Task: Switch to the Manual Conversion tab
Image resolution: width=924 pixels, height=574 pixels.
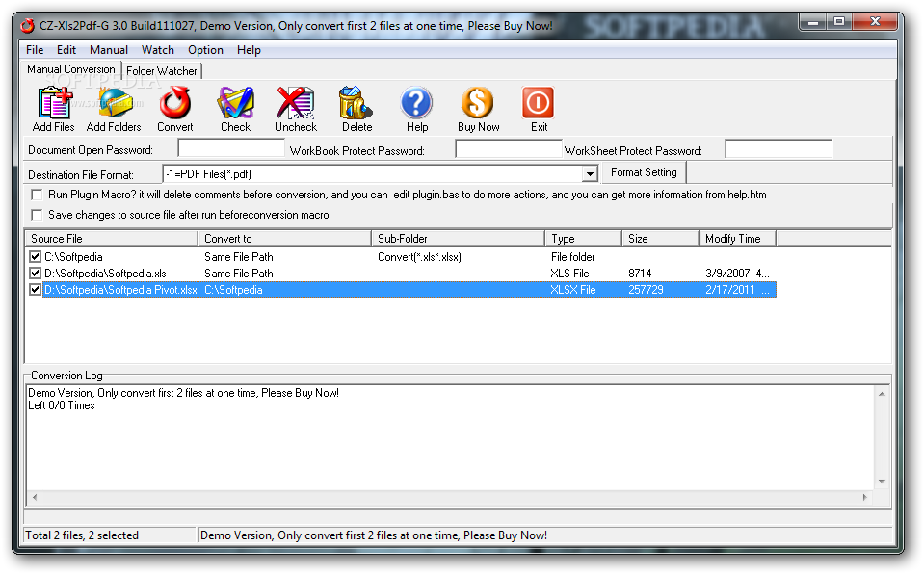Action: (71, 69)
